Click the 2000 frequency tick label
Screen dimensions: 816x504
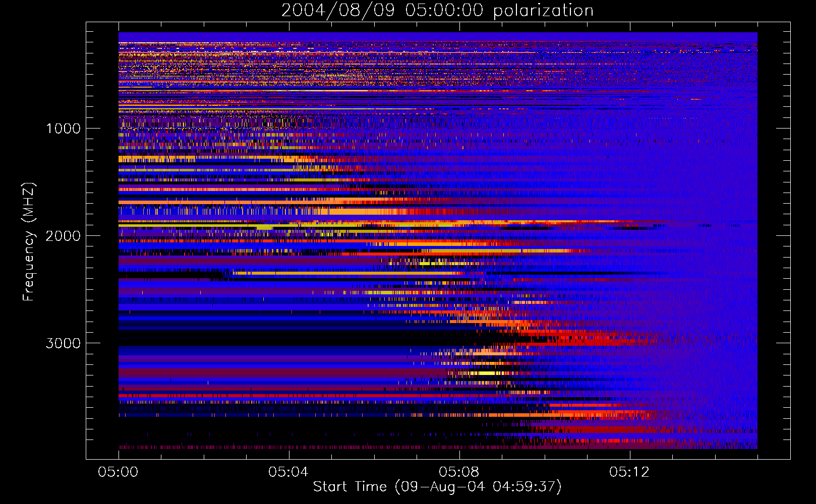pos(63,236)
